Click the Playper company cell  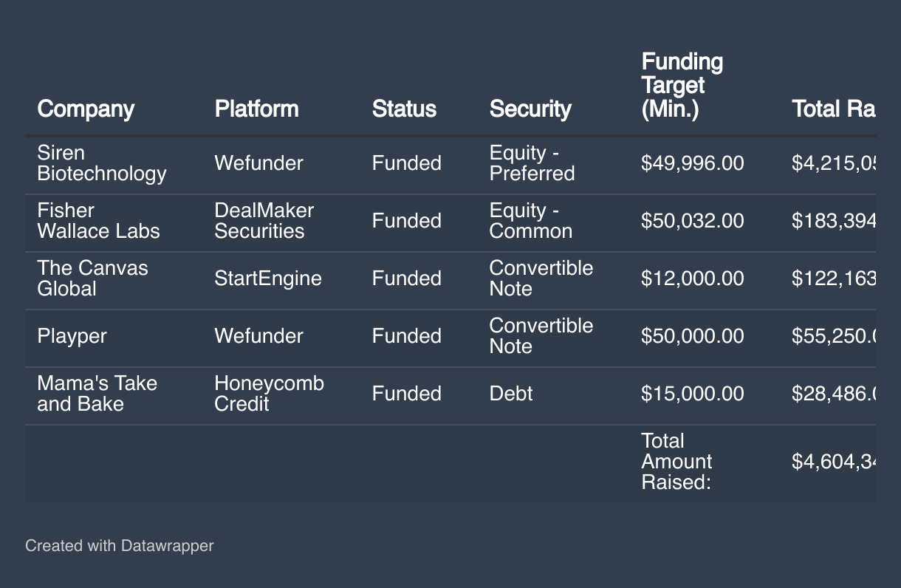72,336
